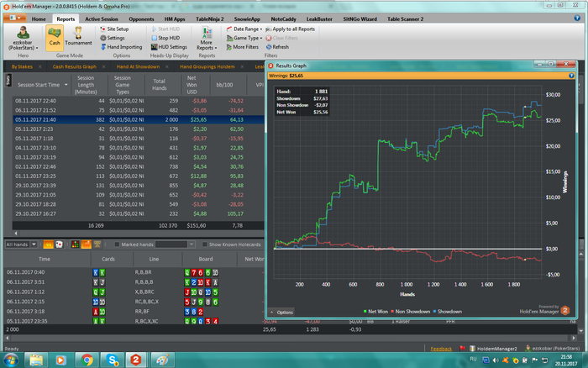Click More Filters
The height and width of the screenshot is (368, 588).
click(242, 47)
